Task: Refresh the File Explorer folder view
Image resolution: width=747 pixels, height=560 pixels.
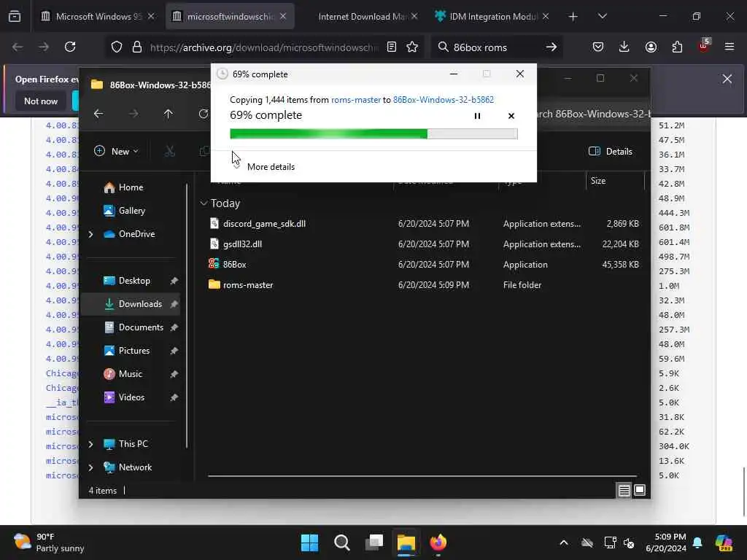Action: tap(204, 114)
